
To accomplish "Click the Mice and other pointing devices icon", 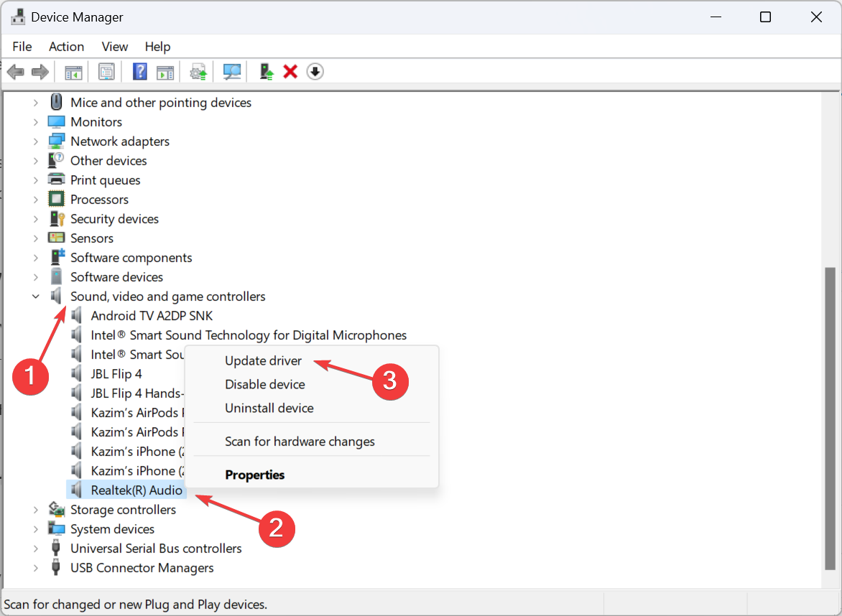I will (x=56, y=102).
